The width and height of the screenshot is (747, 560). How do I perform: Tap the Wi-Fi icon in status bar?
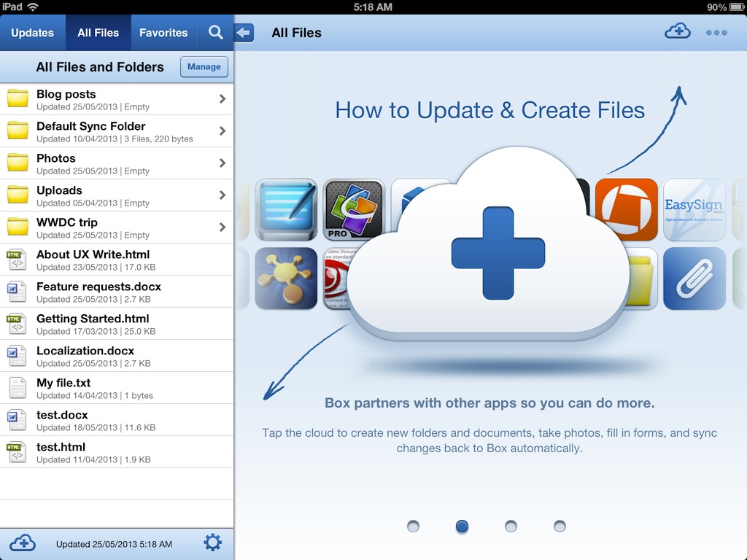[33, 7]
